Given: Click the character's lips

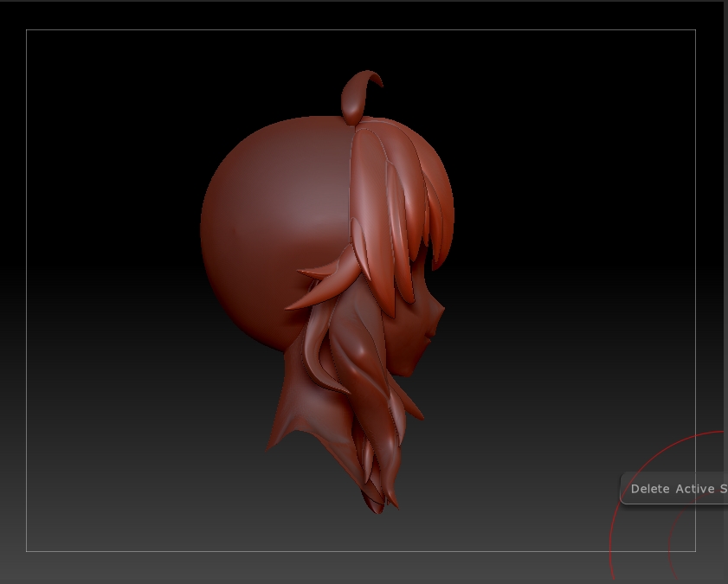Looking at the screenshot, I should [x=430, y=336].
